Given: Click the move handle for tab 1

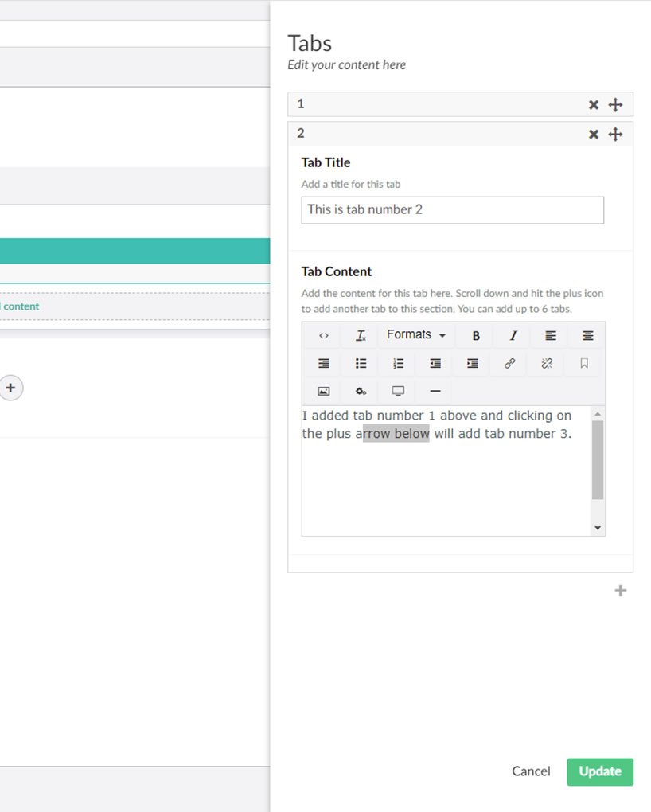Looking at the screenshot, I should (x=615, y=104).
